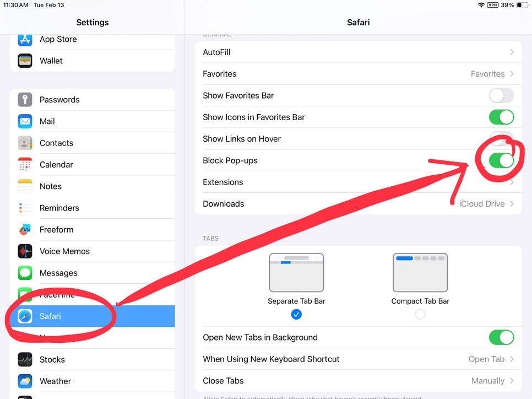Select the Compact Tab Bar radio circle
The image size is (532, 399).
[x=420, y=315]
